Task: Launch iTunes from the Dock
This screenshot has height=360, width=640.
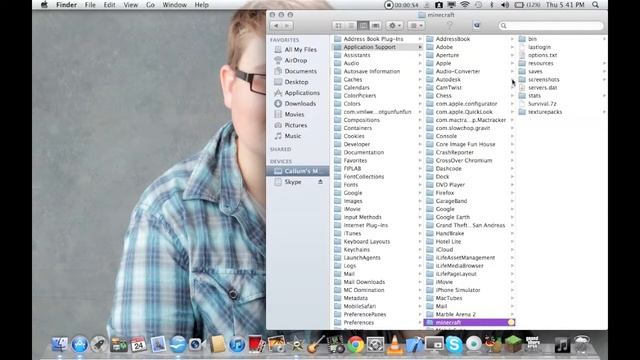Action: pos(237,344)
